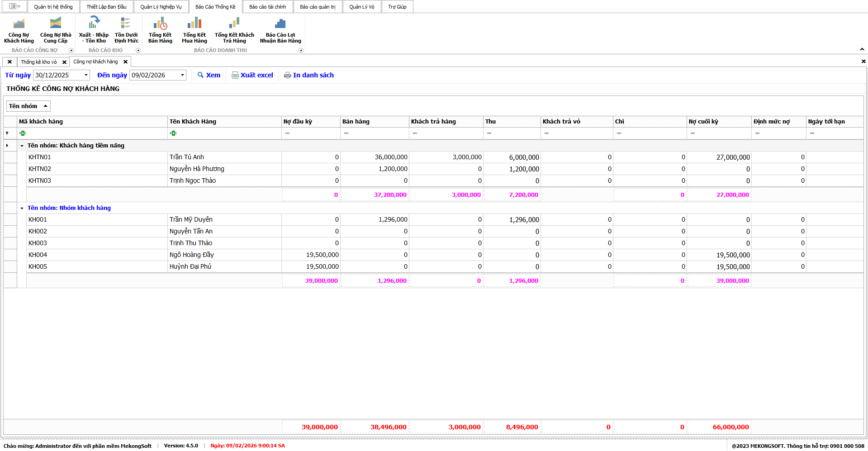
Task: Open Công Nợ Nhà Cung Cấp report
Action: click(56, 30)
